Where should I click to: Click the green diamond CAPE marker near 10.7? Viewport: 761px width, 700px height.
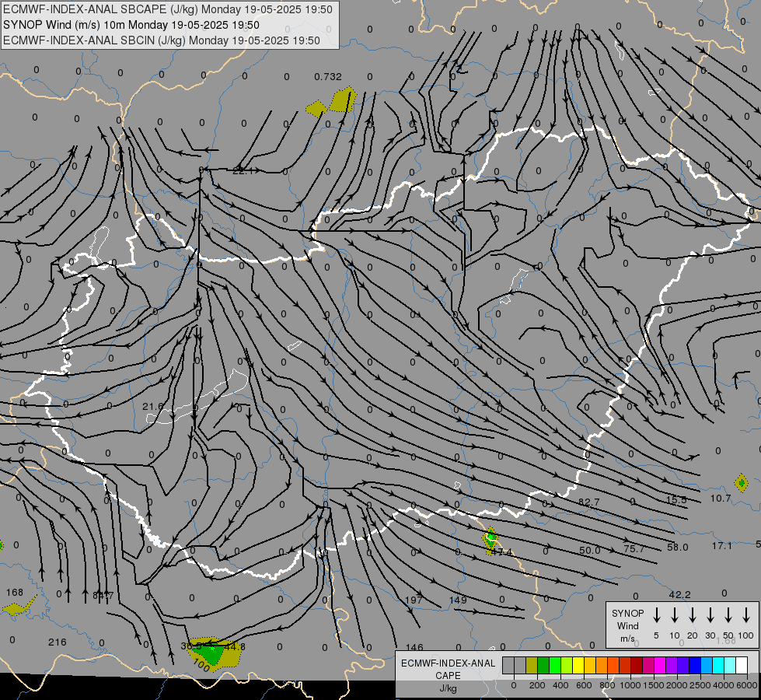point(741,483)
